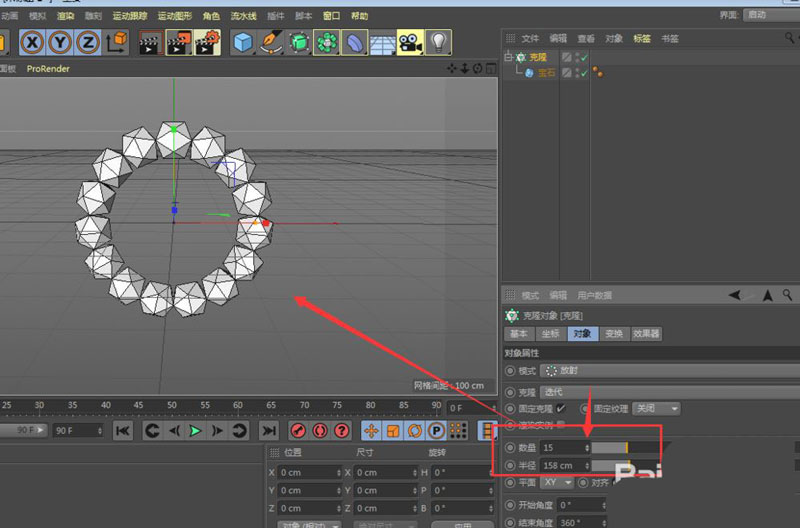Toggle the X axis lock icon
The width and height of the screenshot is (800, 528).
[x=33, y=42]
